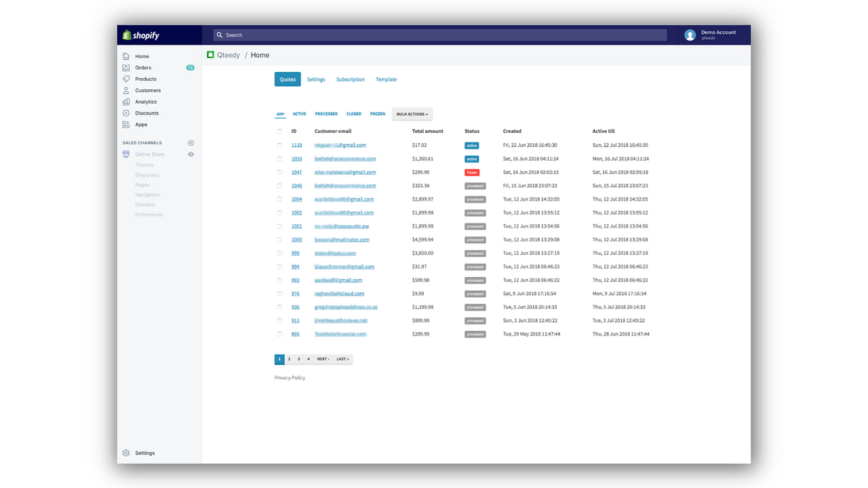Open Preferences under Online Store

[149, 215]
